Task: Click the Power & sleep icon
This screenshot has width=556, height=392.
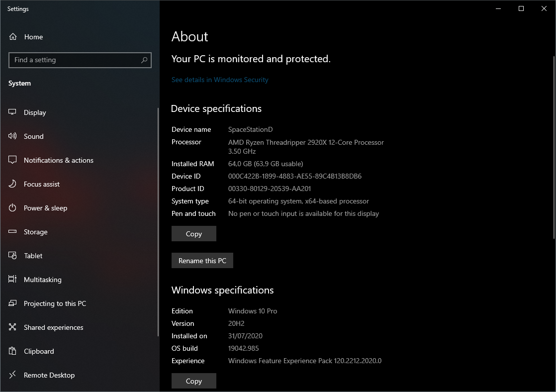Action: click(x=13, y=208)
